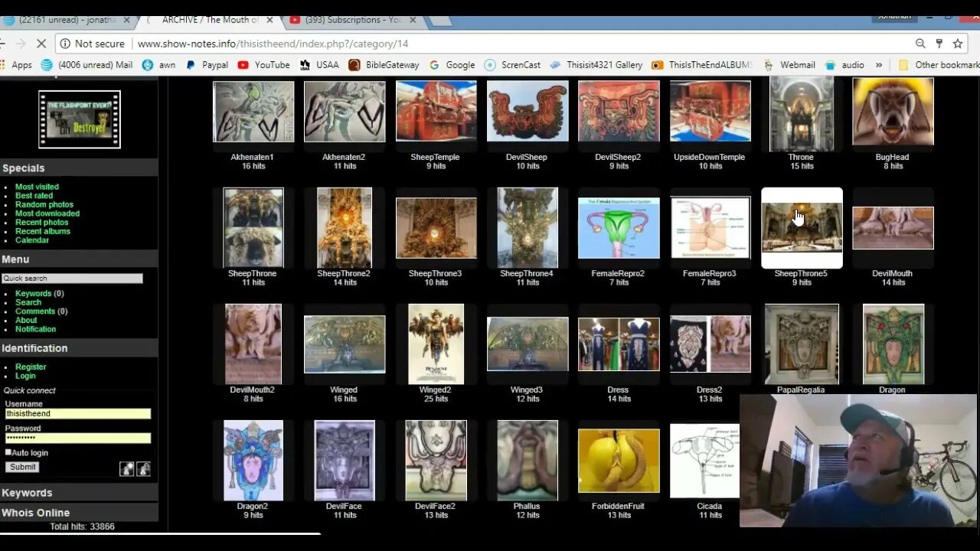Open the Dragon2 thumbnail
This screenshot has height=551, width=980.
pos(253,461)
